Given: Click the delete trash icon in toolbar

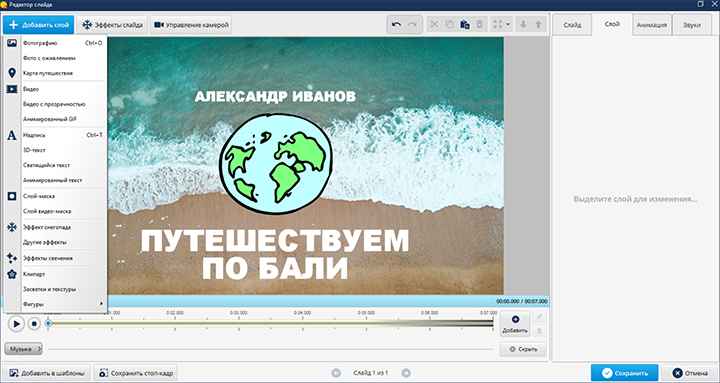Looking at the screenshot, I should [x=479, y=25].
